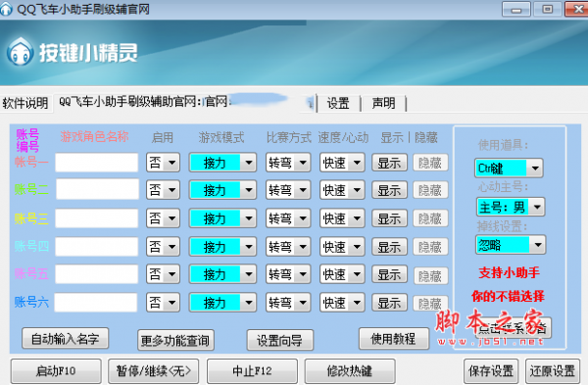Viewport: 588px width, 385px height.
Task: Expand 游戏模式 接力 dropdown for 账号三
Action: coord(222,218)
